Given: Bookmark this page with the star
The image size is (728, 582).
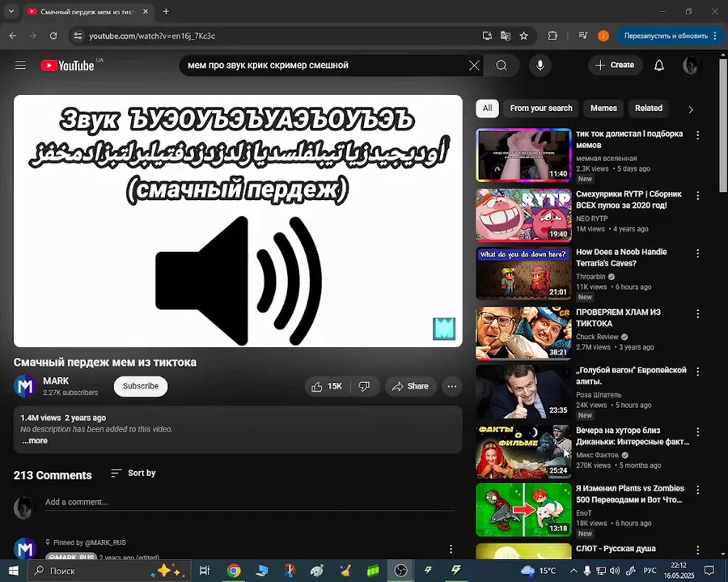Looking at the screenshot, I should click(523, 36).
